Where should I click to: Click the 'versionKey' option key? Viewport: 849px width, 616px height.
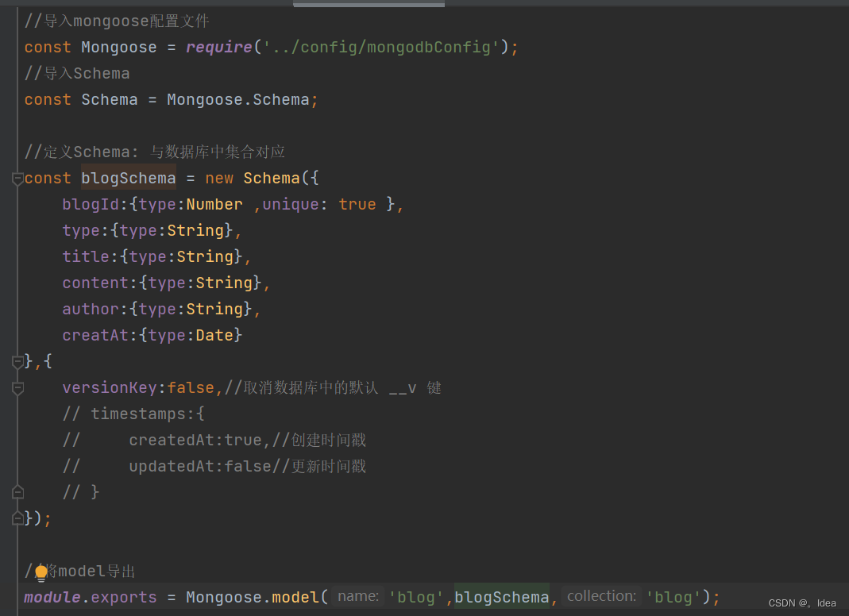(110, 388)
